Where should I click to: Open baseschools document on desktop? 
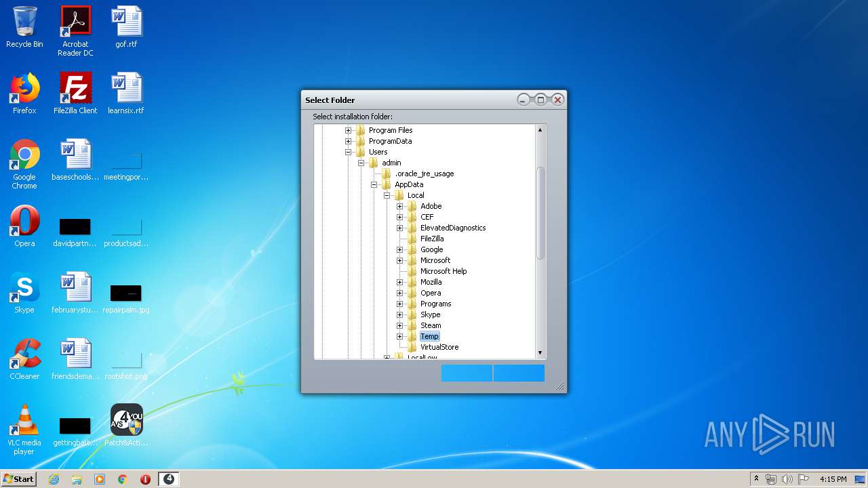click(x=75, y=160)
